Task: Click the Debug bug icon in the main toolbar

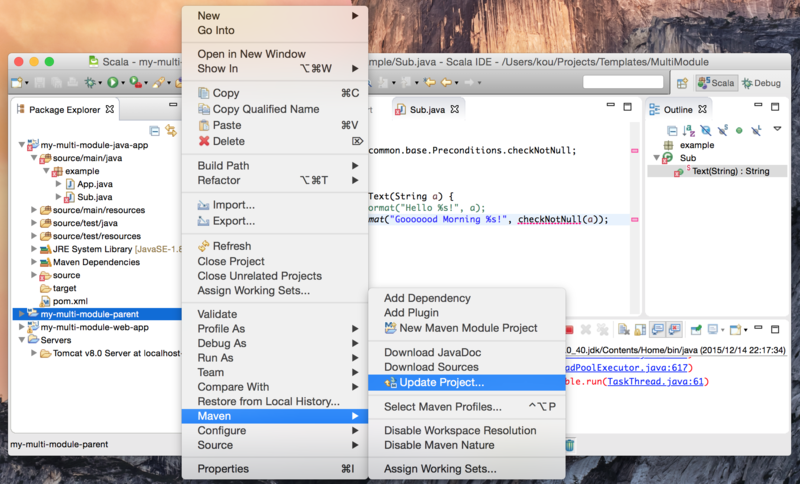Action: click(90, 82)
